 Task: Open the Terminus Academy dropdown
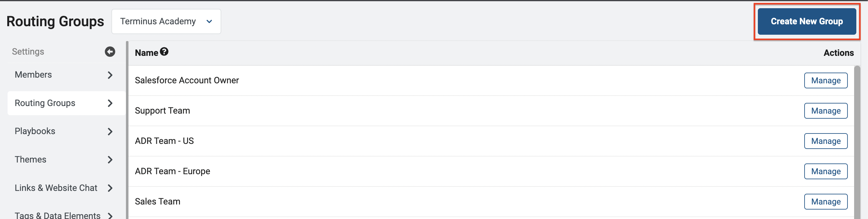(166, 21)
